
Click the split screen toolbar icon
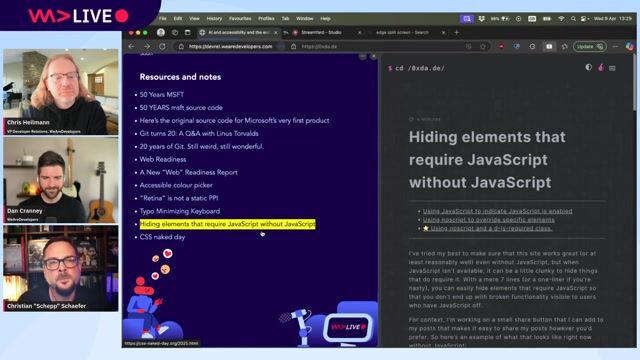tap(549, 47)
